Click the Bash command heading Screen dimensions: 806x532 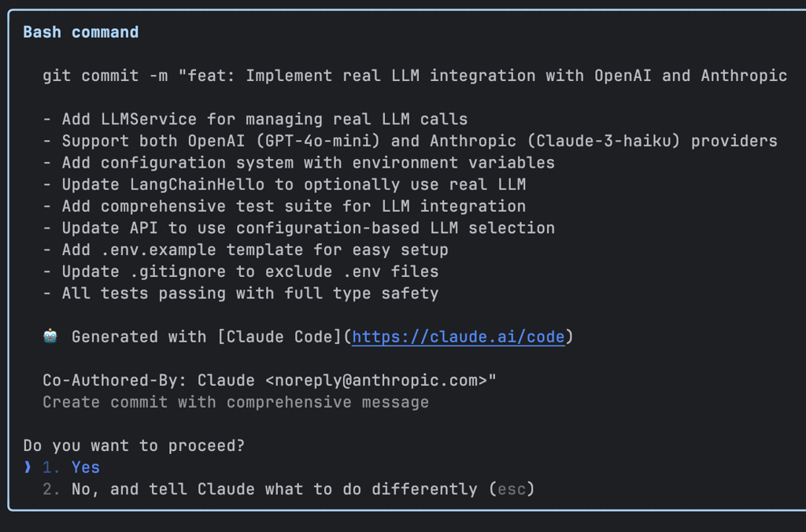pos(81,32)
